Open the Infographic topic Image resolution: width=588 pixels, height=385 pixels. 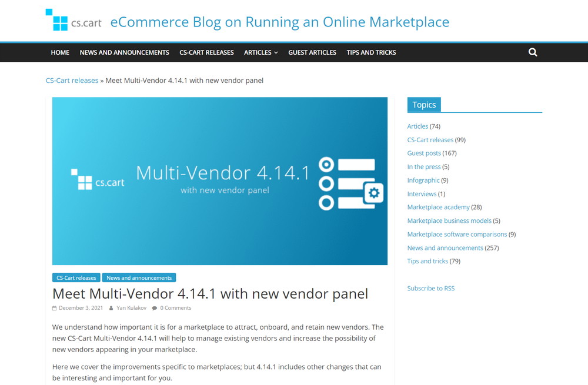click(x=423, y=180)
